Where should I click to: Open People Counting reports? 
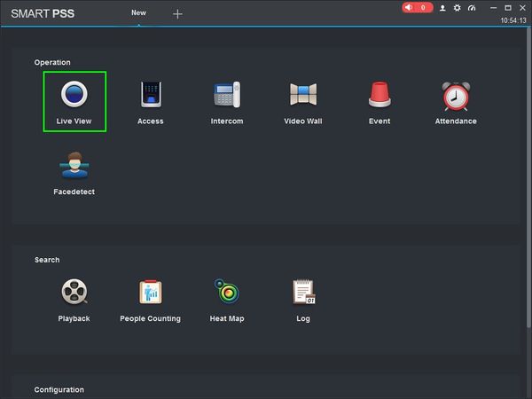(151, 301)
